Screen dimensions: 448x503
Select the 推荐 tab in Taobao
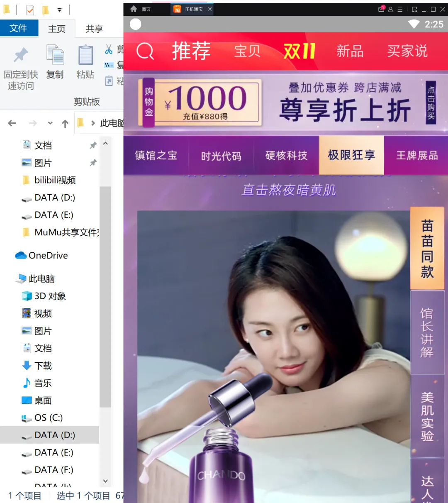(x=191, y=51)
